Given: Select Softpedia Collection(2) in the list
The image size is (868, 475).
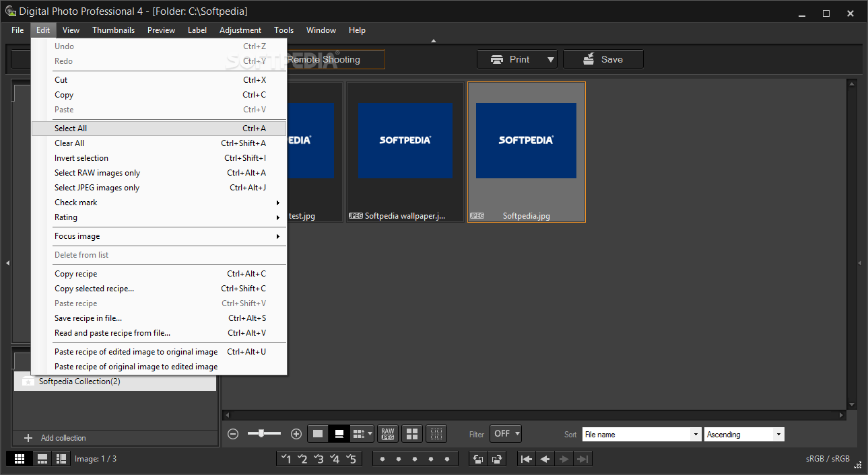Looking at the screenshot, I should 115,381.
